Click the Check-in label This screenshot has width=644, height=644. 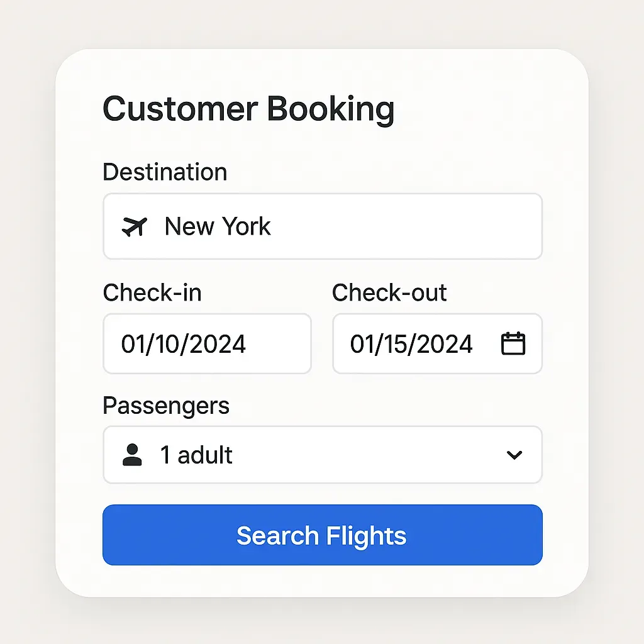[x=152, y=292]
